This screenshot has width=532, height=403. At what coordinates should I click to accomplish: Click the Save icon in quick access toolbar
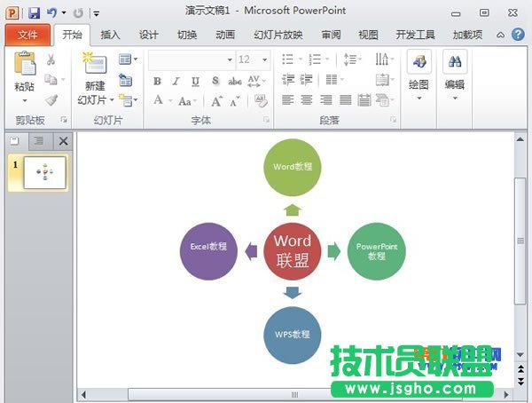(x=34, y=13)
